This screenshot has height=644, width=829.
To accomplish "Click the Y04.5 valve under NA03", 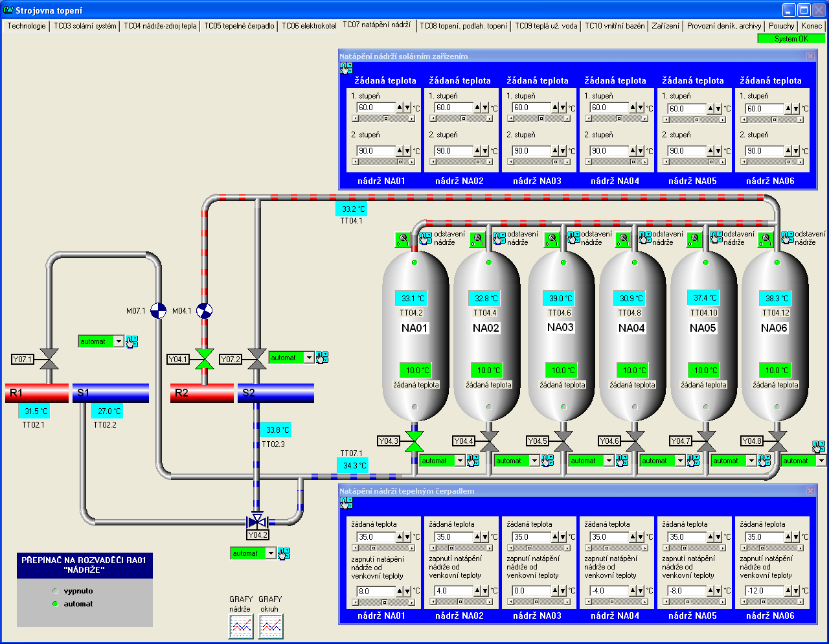I will click(563, 441).
